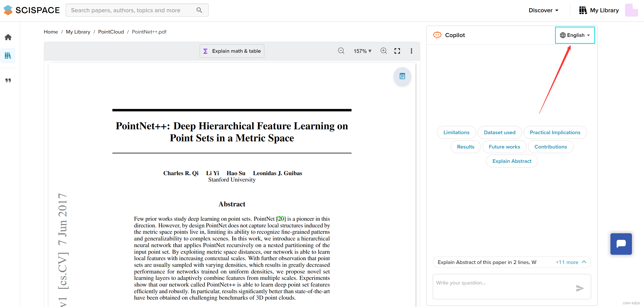Enter fullscreen mode for the PDF
The image size is (644, 307).
(x=397, y=51)
